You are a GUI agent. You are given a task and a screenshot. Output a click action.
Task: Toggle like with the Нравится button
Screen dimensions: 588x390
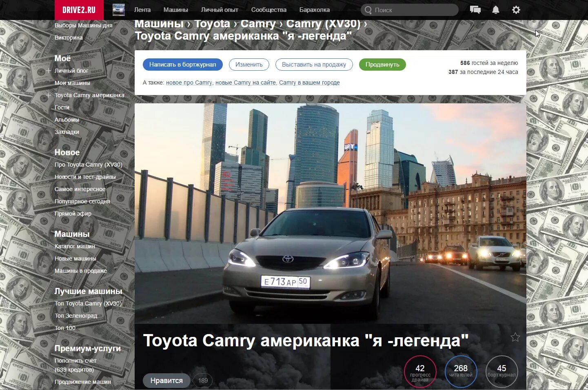(x=166, y=380)
